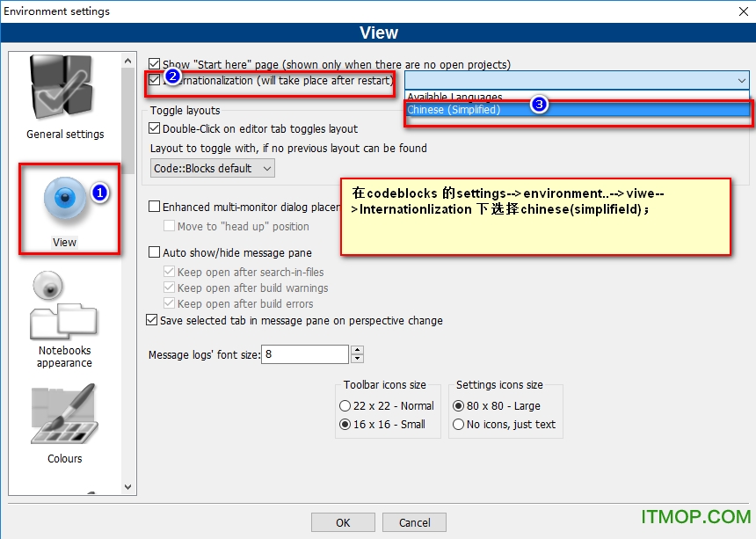Expand the Code::Blocks default layout dropdown

[x=212, y=168]
